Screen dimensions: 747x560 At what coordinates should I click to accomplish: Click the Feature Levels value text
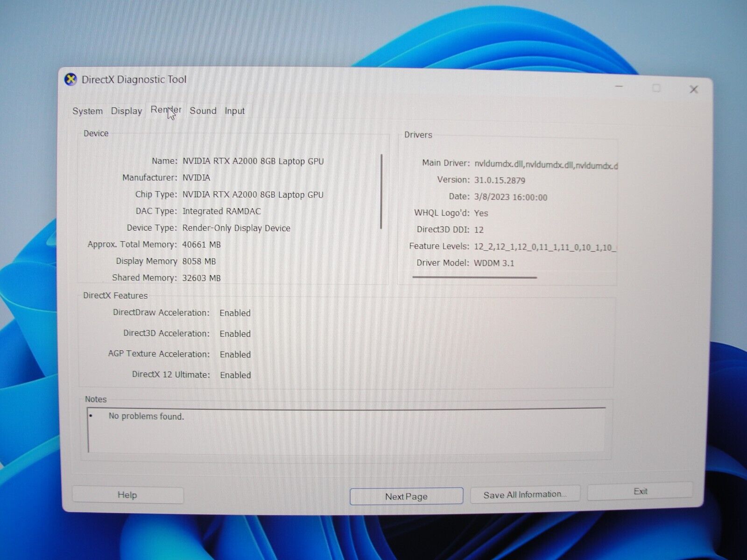tap(545, 247)
